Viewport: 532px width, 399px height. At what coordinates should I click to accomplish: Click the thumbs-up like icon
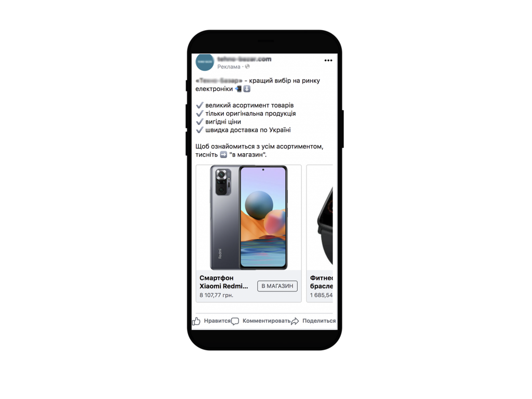point(196,321)
